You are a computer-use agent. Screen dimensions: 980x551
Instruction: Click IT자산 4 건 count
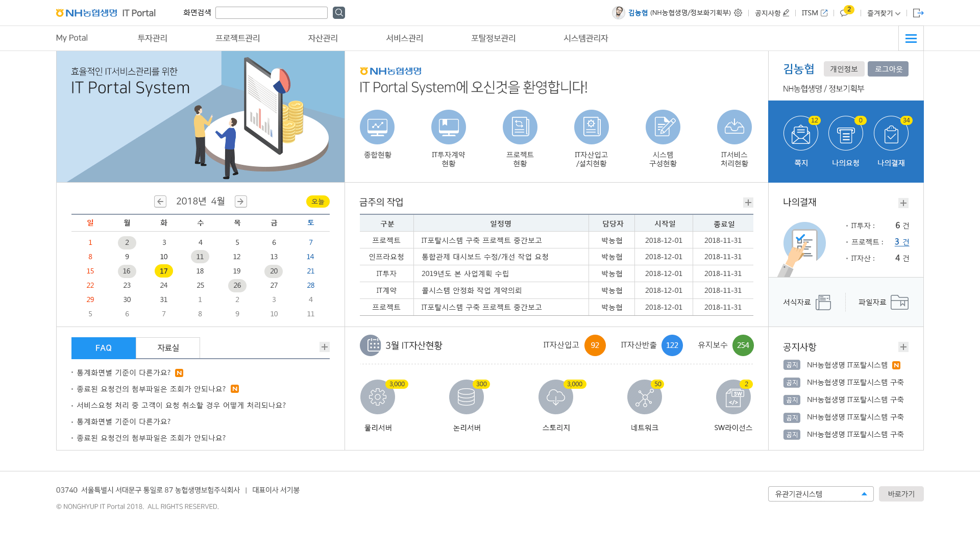[902, 258]
